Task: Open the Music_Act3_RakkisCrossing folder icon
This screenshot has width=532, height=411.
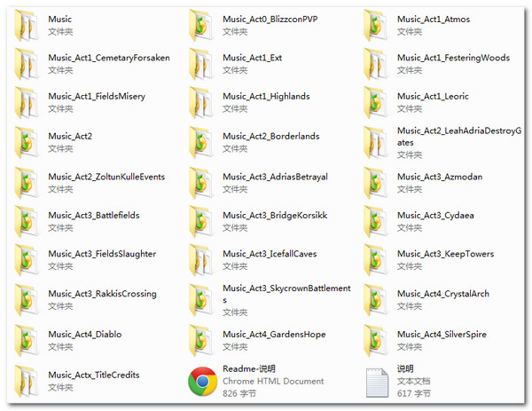Action: click(x=27, y=300)
